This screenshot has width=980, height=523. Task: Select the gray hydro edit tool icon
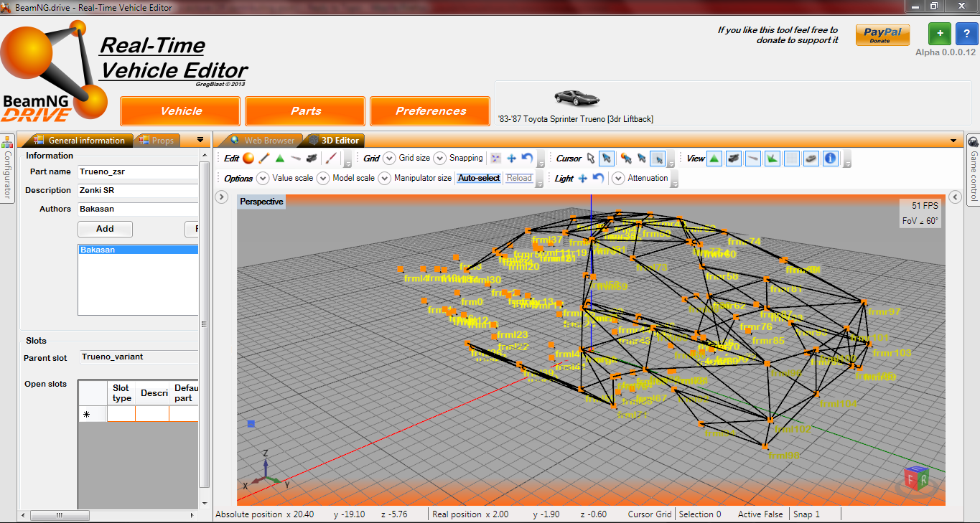(x=296, y=159)
